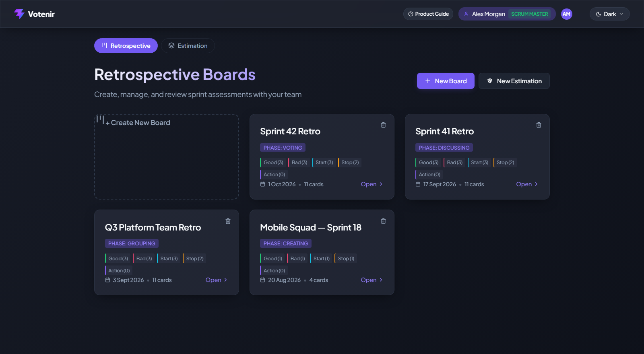
Task: Click the Bad (3) tag on Q3 Platform Team Retro
Action: tap(144, 259)
